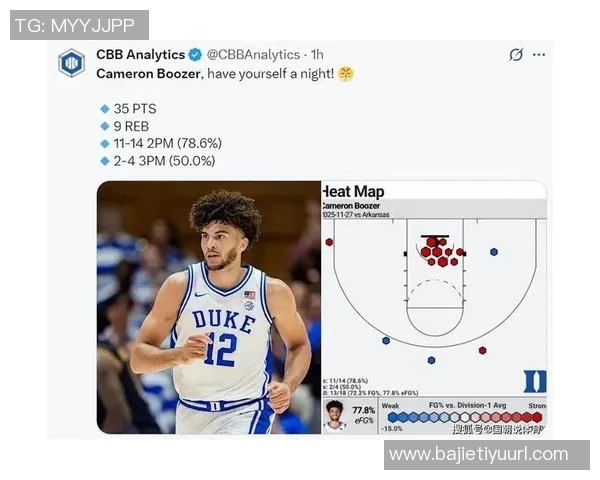Open the 1h tweet timestamp
This screenshot has width=600, height=480.
(x=317, y=54)
